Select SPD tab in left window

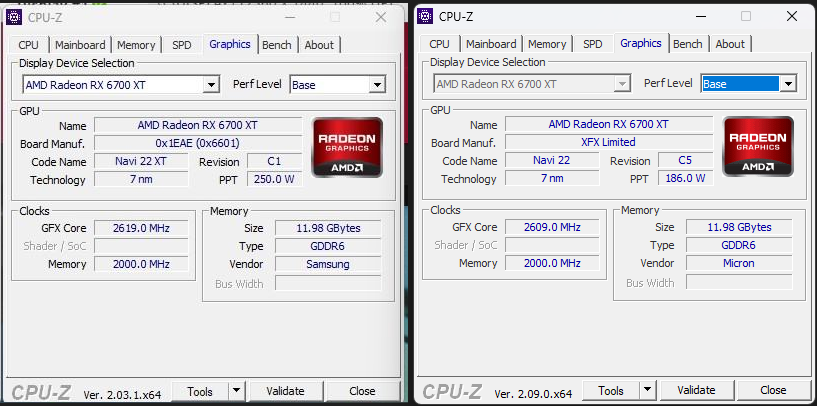[x=182, y=45]
